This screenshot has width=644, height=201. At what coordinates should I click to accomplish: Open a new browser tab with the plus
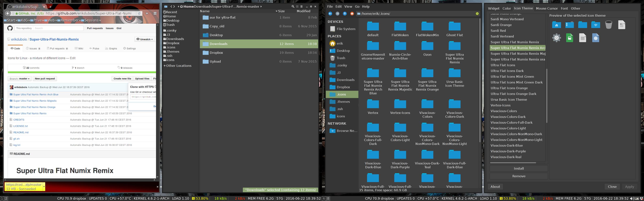coord(50,7)
